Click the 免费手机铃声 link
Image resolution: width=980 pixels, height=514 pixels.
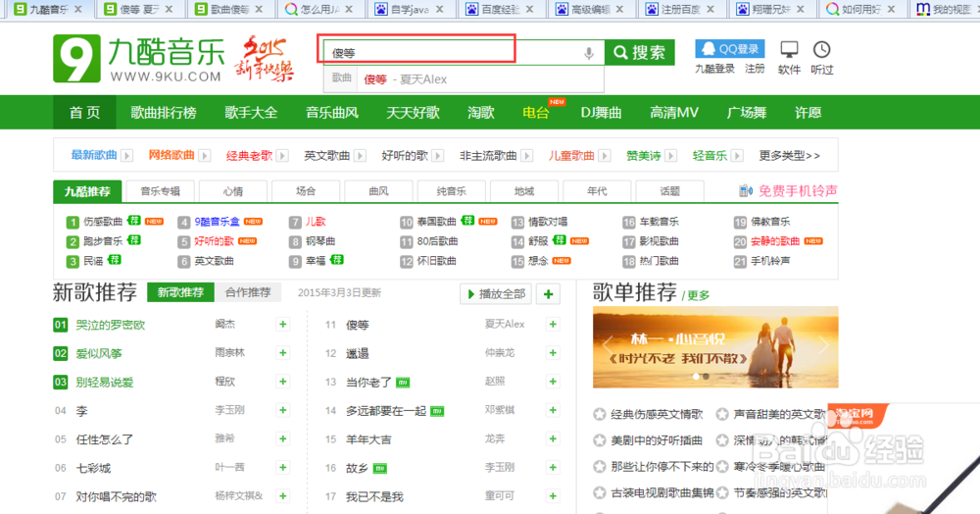(797, 190)
